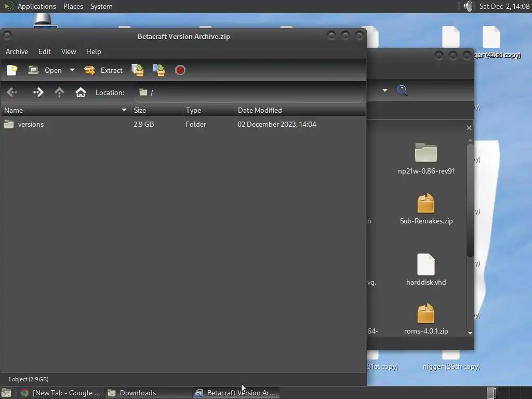This screenshot has width=532, height=399.
Task: Click the workspace switcher in the bottom panel
Action: 508,393
